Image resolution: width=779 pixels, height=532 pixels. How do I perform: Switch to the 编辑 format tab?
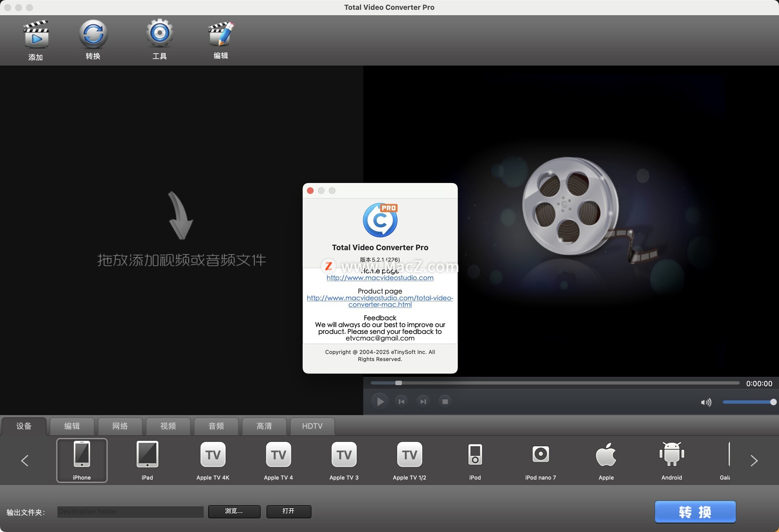click(72, 426)
